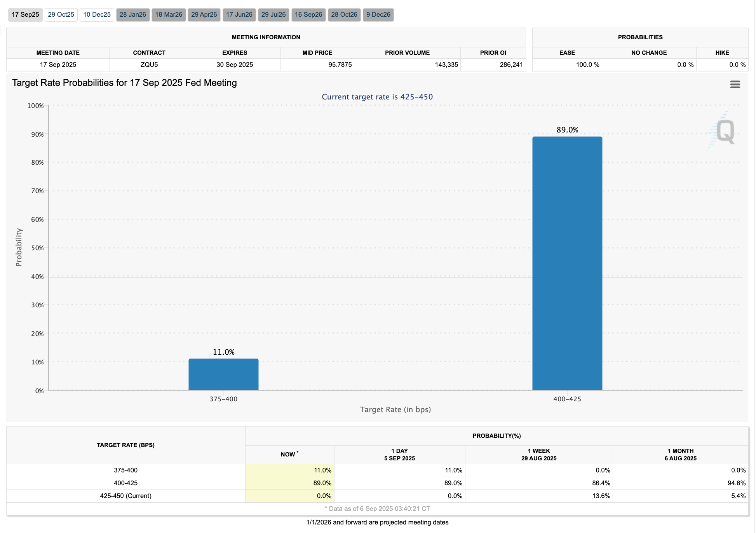Click the 89.0% bar for 400-425
The width and height of the screenshot is (756, 533).
(567, 263)
